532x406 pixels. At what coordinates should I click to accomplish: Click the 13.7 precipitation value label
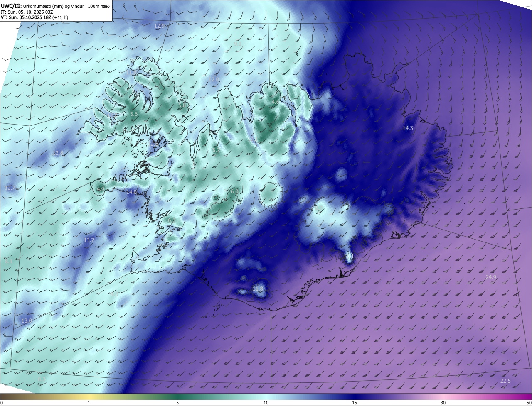coord(89,240)
